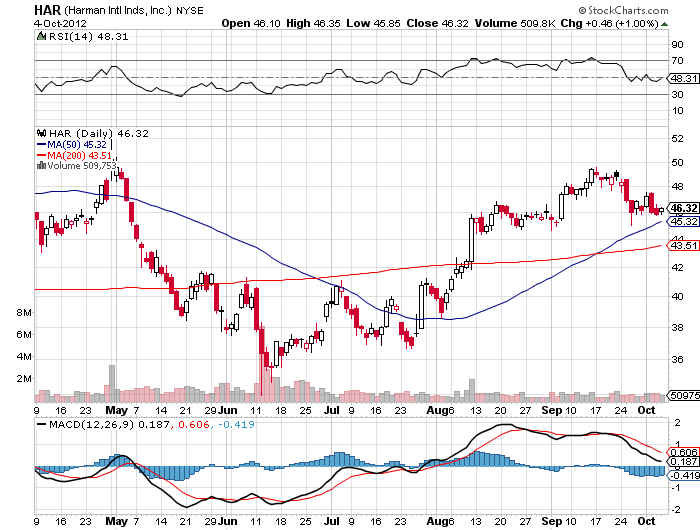Click the 43.51 MA(200) flag on right axis
700x530 pixels.
click(x=683, y=246)
